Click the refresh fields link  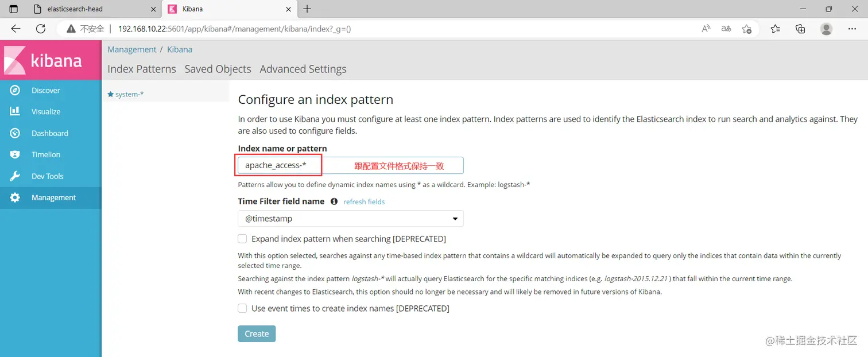(364, 202)
